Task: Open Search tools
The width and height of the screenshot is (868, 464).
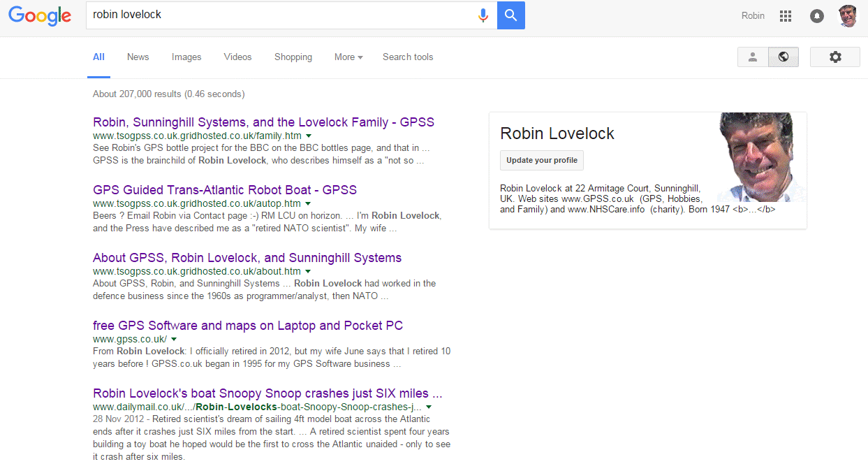Action: click(x=408, y=57)
